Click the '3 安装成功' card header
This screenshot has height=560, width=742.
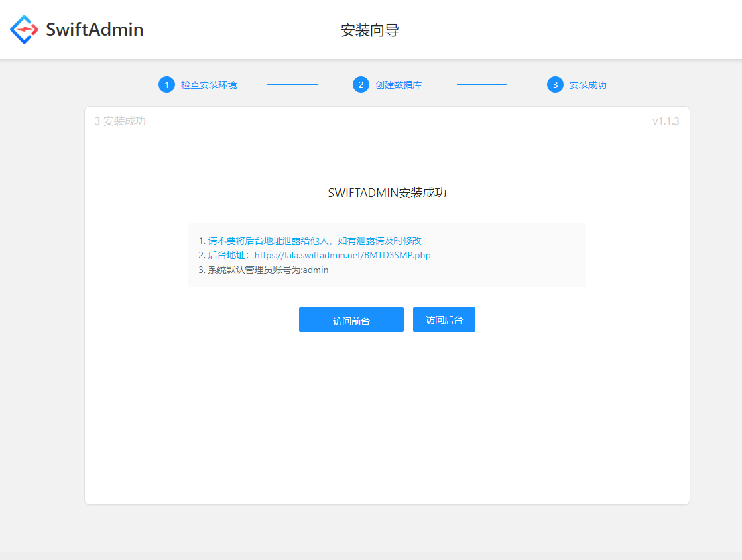[x=120, y=121]
